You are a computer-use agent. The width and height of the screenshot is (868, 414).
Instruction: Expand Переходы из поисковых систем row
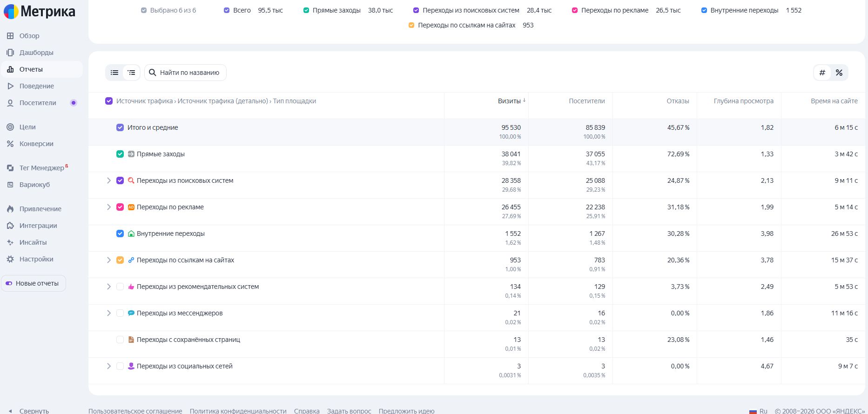[109, 180]
